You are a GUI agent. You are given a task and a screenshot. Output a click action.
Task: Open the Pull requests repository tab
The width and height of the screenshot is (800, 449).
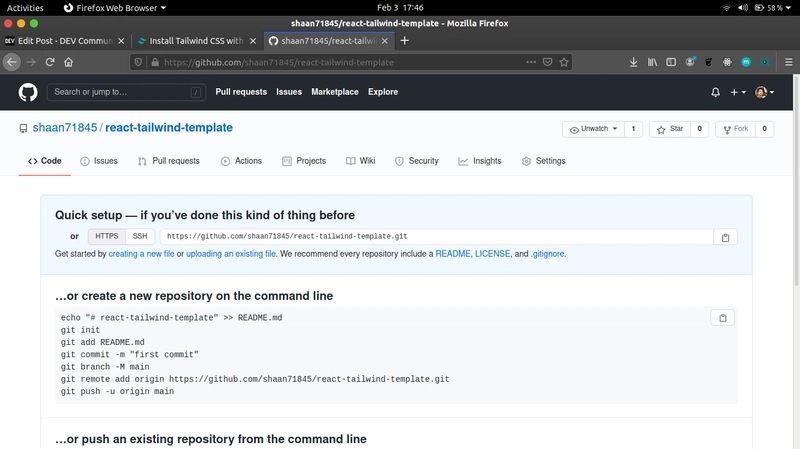point(169,161)
